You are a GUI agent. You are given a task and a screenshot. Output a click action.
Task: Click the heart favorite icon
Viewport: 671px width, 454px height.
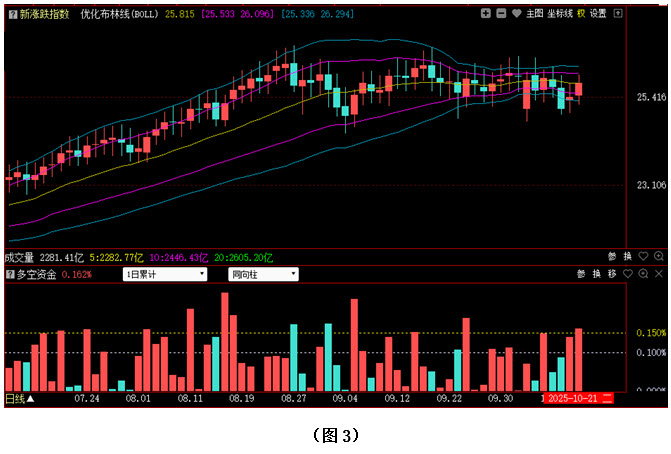[x=516, y=14]
